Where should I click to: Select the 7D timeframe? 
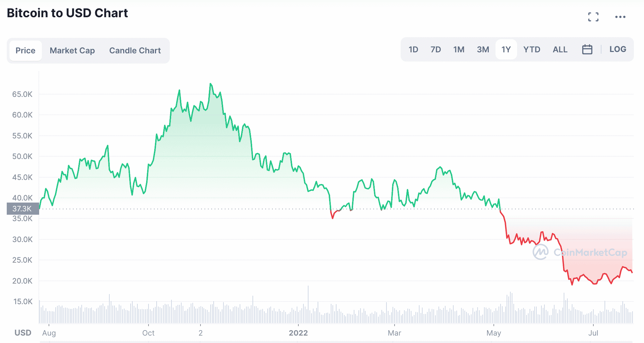tap(436, 49)
